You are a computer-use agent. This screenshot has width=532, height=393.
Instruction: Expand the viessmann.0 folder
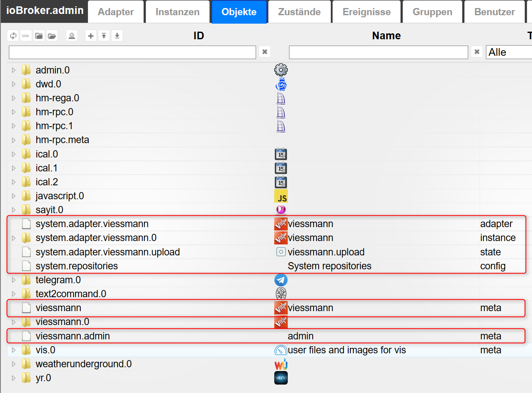pyautogui.click(x=14, y=322)
